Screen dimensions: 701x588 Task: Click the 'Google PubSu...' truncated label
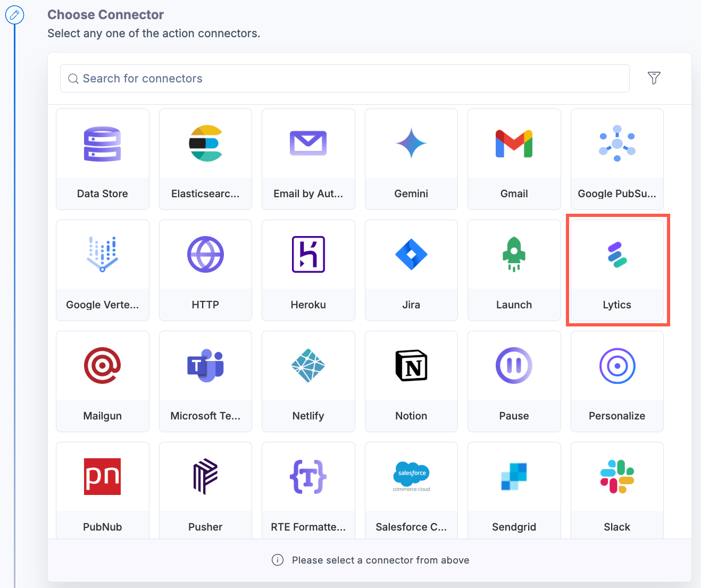point(617,194)
